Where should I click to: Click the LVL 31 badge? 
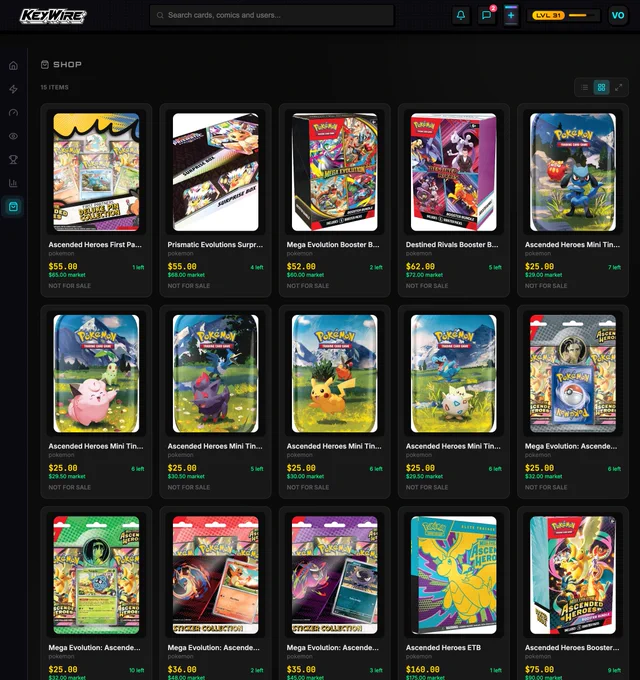click(x=549, y=15)
